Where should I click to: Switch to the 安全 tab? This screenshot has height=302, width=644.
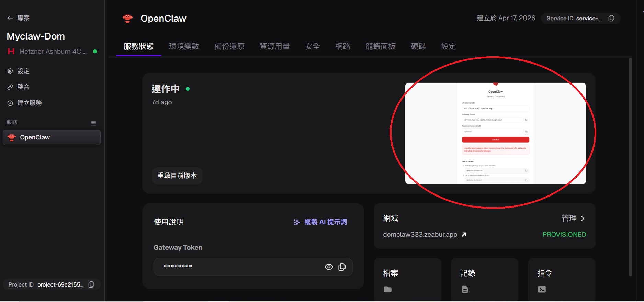[x=313, y=46]
